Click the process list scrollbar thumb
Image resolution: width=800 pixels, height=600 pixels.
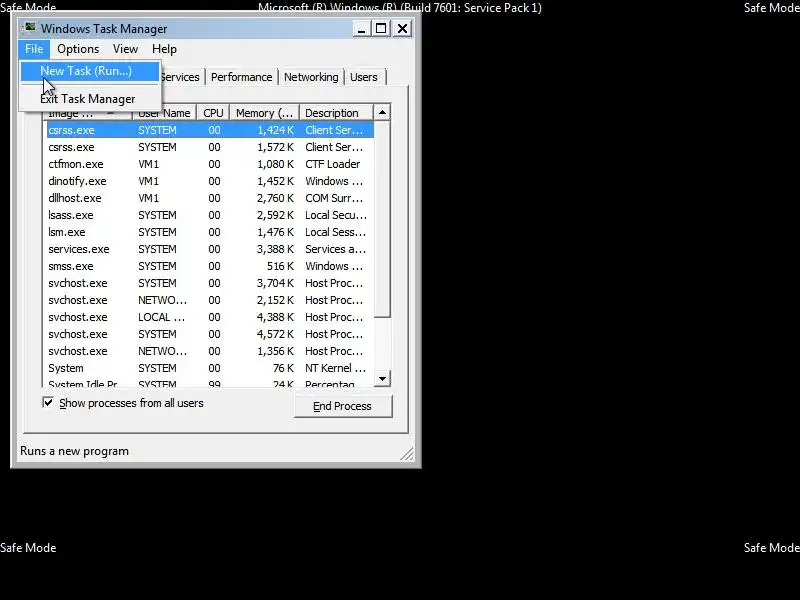point(382,219)
